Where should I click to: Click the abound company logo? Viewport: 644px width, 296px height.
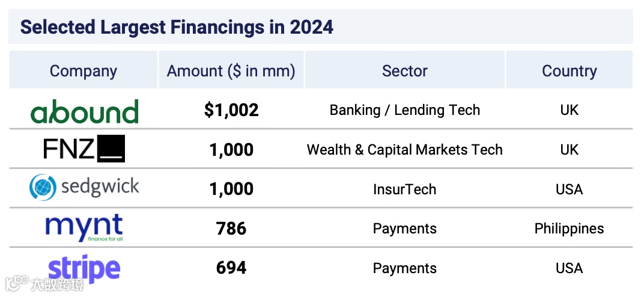click(84, 111)
